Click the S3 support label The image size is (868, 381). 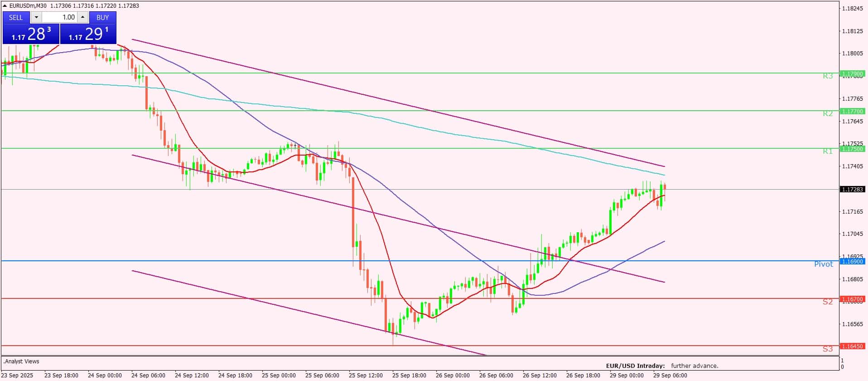[828, 349]
